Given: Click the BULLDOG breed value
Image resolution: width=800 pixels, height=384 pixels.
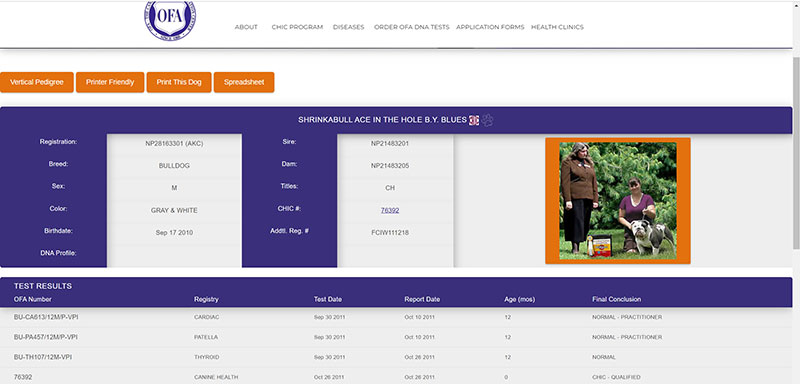Looking at the screenshot, I should click(174, 166).
